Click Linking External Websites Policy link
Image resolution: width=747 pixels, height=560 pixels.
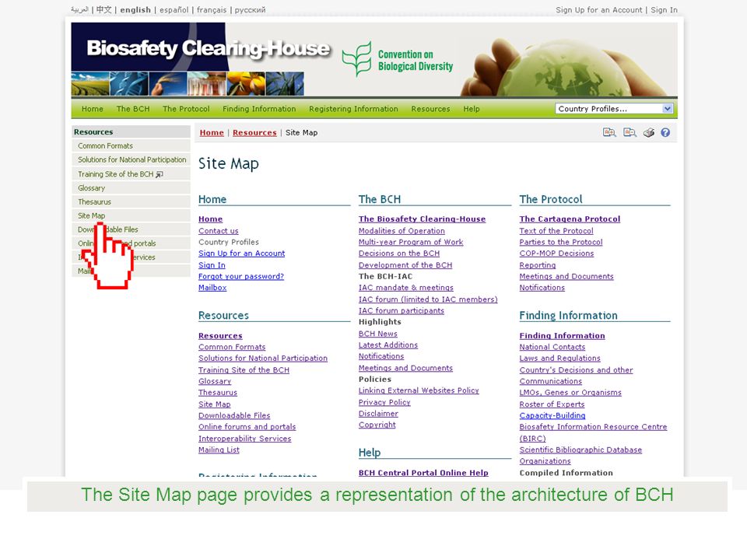419,390
